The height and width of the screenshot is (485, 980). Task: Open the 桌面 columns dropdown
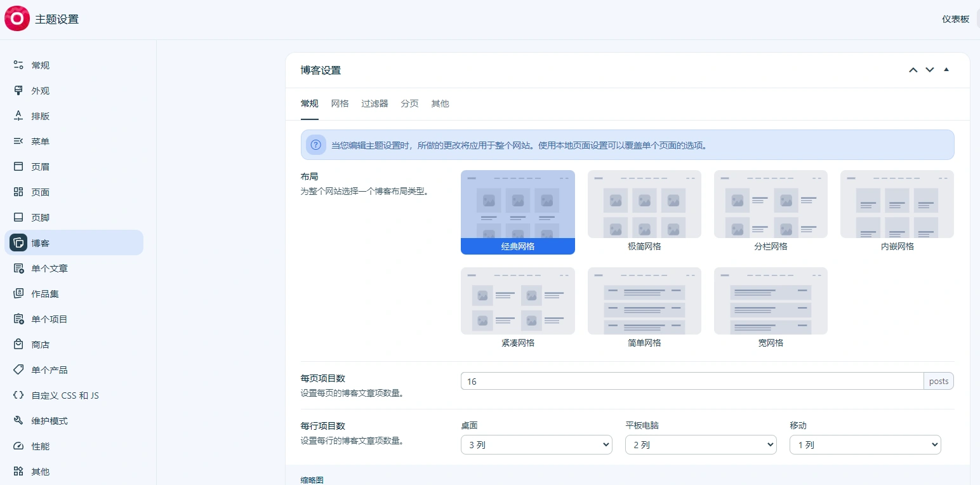[536, 444]
